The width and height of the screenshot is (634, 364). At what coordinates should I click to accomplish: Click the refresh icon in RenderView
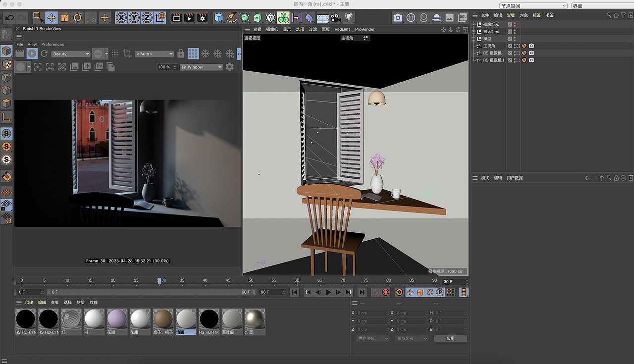tap(44, 53)
